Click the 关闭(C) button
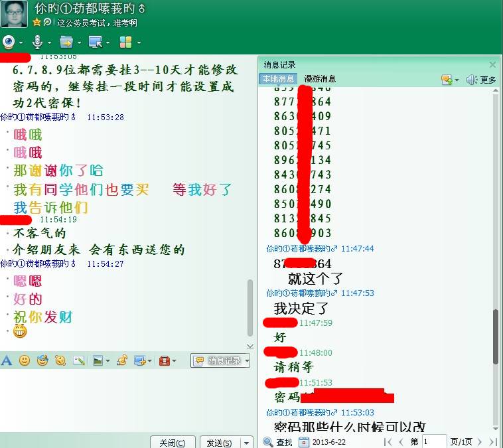Screen dimensions: 503x448 (x=173, y=443)
